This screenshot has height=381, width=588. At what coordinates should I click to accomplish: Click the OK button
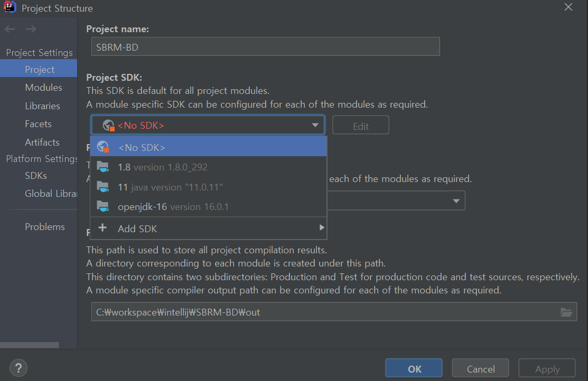click(x=414, y=369)
